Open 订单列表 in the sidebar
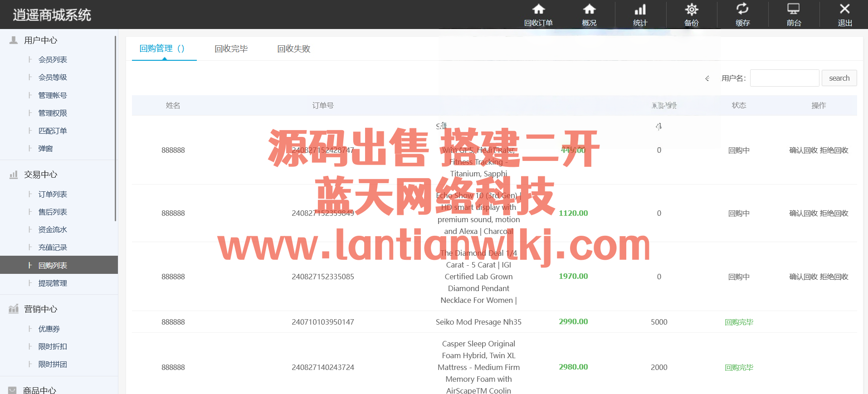 point(53,194)
